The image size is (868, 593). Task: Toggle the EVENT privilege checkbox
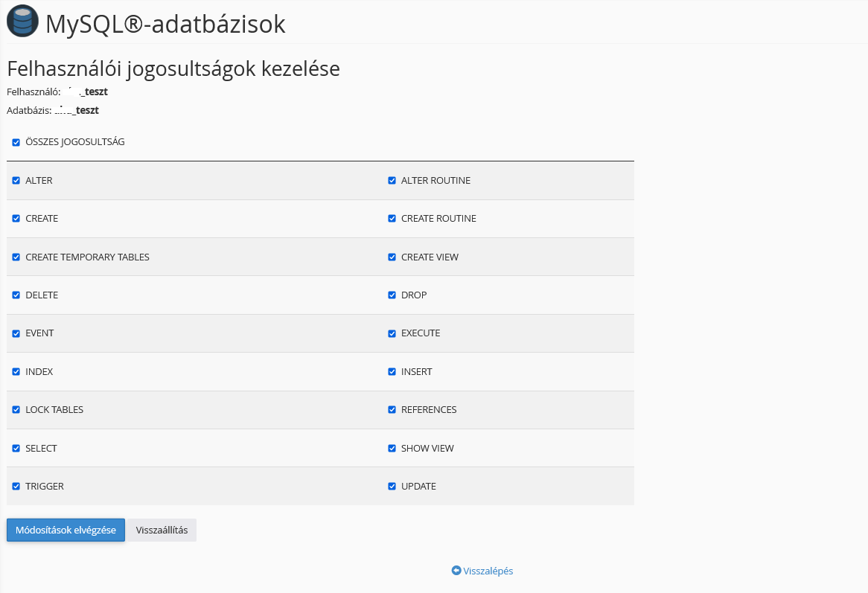pos(16,333)
